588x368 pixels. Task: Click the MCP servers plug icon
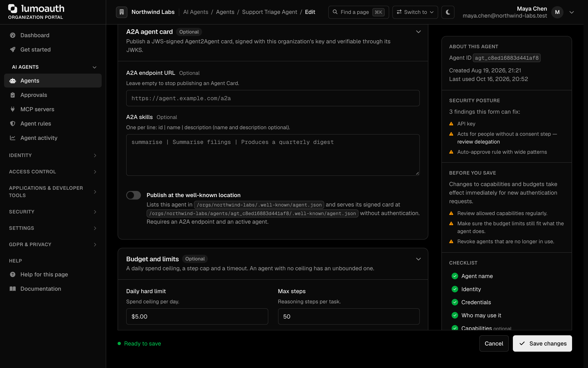13,109
